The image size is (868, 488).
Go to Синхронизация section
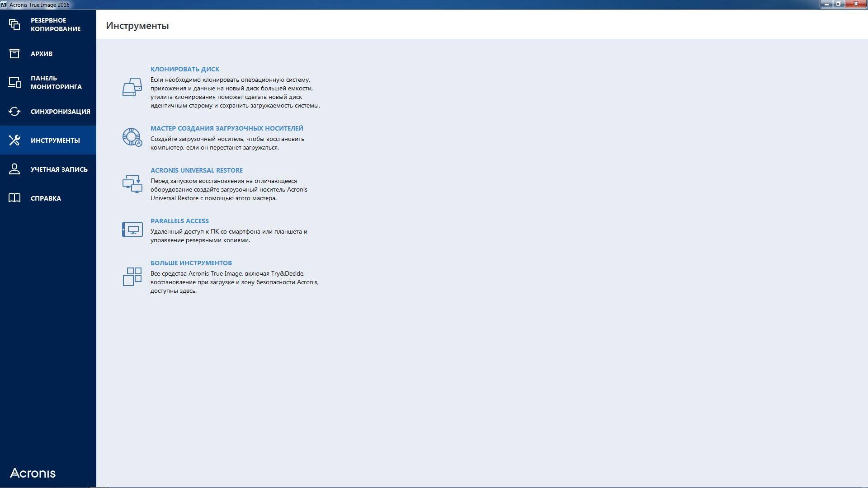pos(48,111)
